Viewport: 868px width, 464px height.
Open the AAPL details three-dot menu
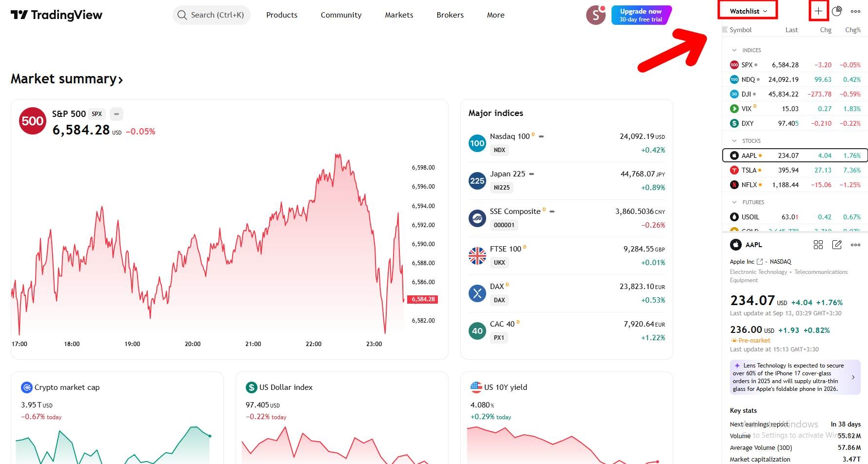point(855,245)
